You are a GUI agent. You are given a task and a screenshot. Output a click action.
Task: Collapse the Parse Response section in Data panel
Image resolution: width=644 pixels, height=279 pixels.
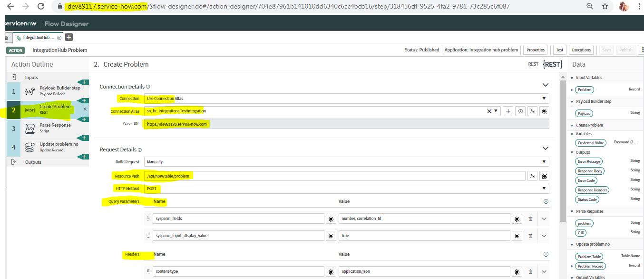(572, 211)
